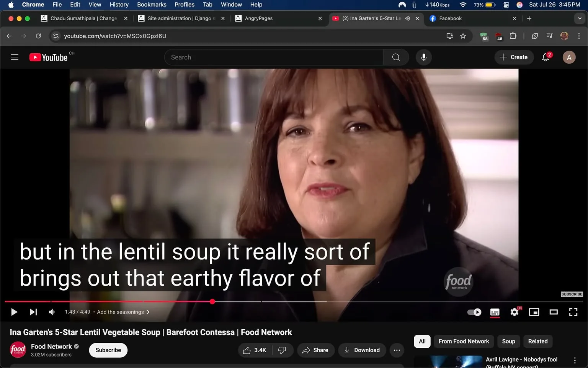Play the video
588x368 pixels.
[14, 312]
